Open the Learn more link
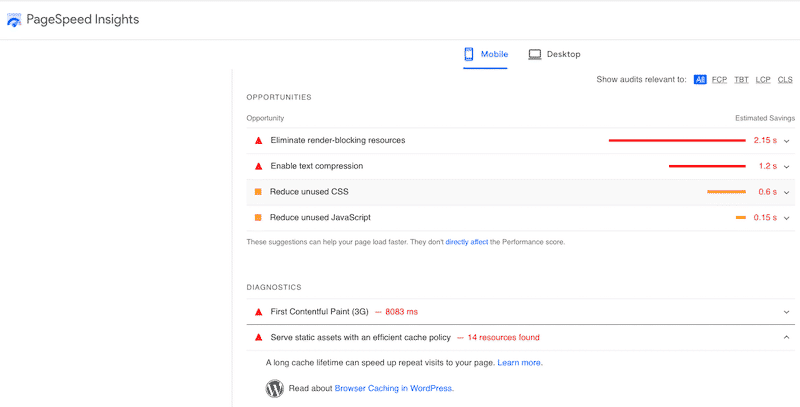800x407 pixels. [x=519, y=363]
